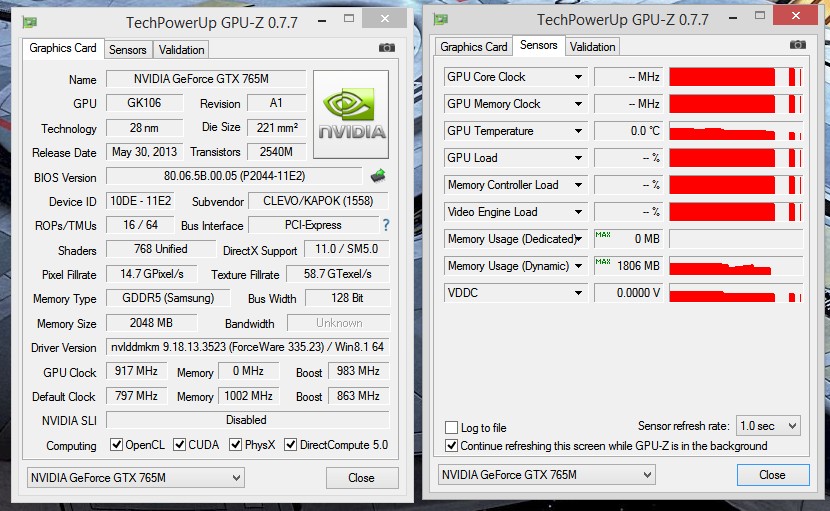This screenshot has width=830, height=511.
Task: Open the Memory Controller Load dropdown
Action: pos(579,185)
